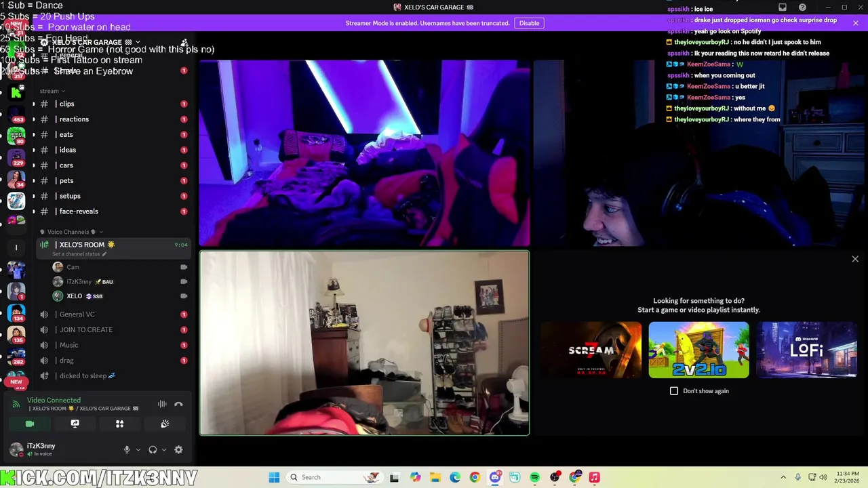The height and width of the screenshot is (488, 868).
Task: Open Spotify from the taskbar
Action: coord(535,477)
